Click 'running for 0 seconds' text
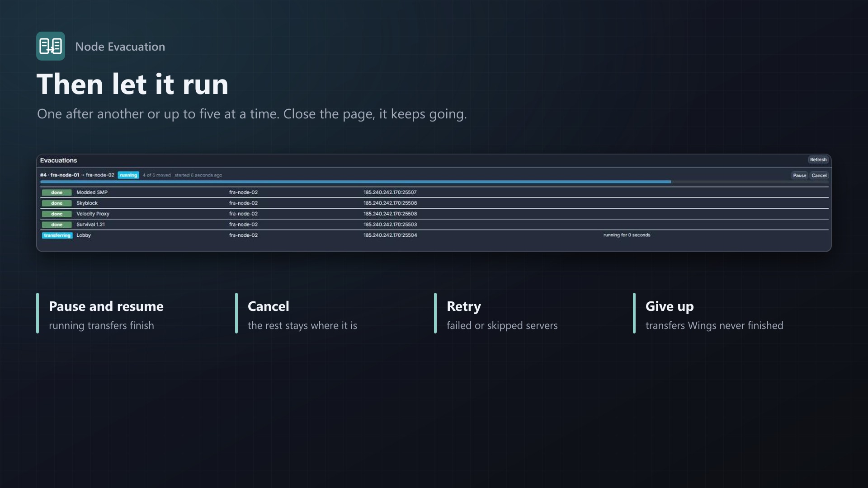The image size is (868, 488). point(627,235)
